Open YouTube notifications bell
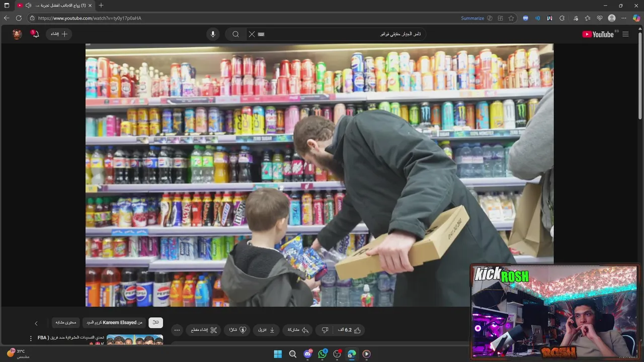Viewport: 644px width, 362px height. pyautogui.click(x=35, y=34)
